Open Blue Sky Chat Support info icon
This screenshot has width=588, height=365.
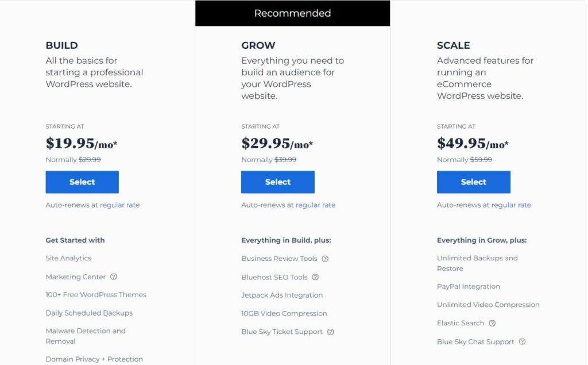522,341
